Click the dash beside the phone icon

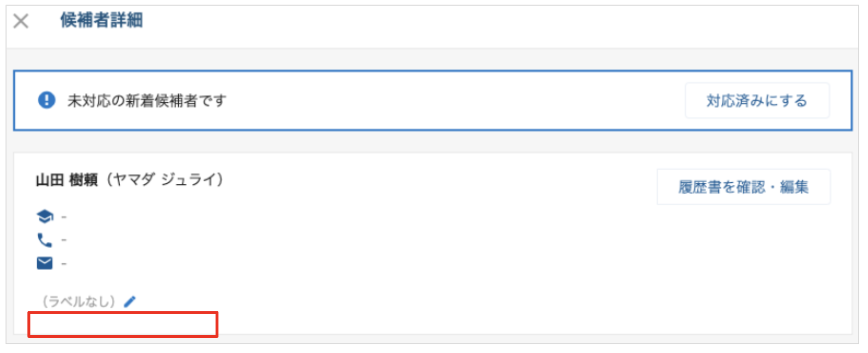tap(64, 240)
